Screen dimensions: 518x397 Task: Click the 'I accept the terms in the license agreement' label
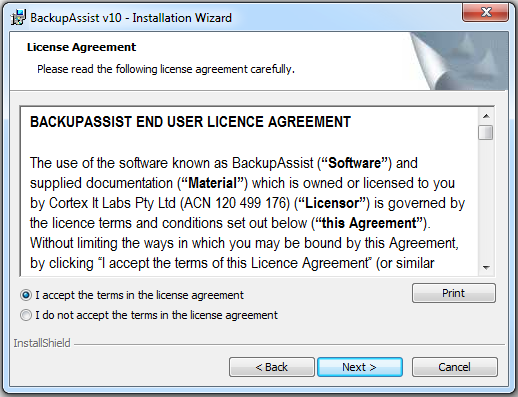coord(139,295)
